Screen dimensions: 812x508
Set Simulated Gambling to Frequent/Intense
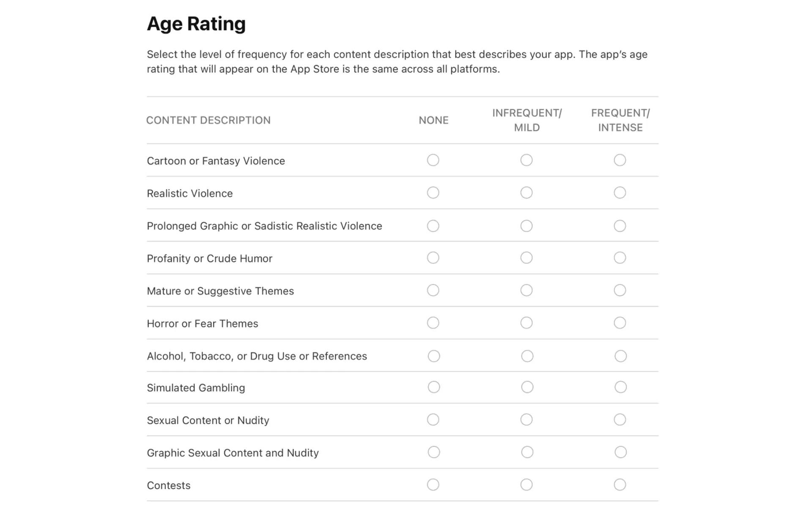pos(620,387)
